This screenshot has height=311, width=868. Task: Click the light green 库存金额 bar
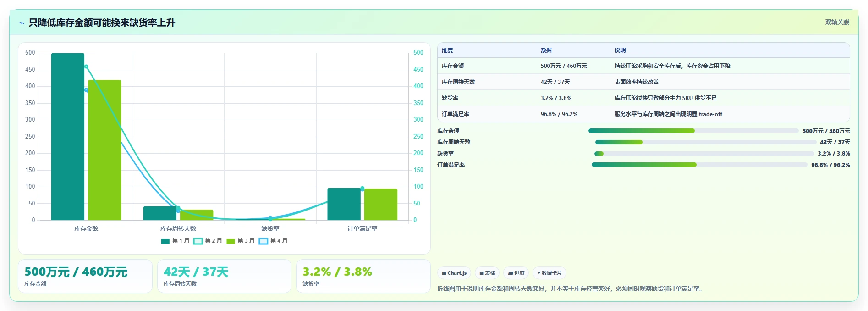tap(104, 150)
